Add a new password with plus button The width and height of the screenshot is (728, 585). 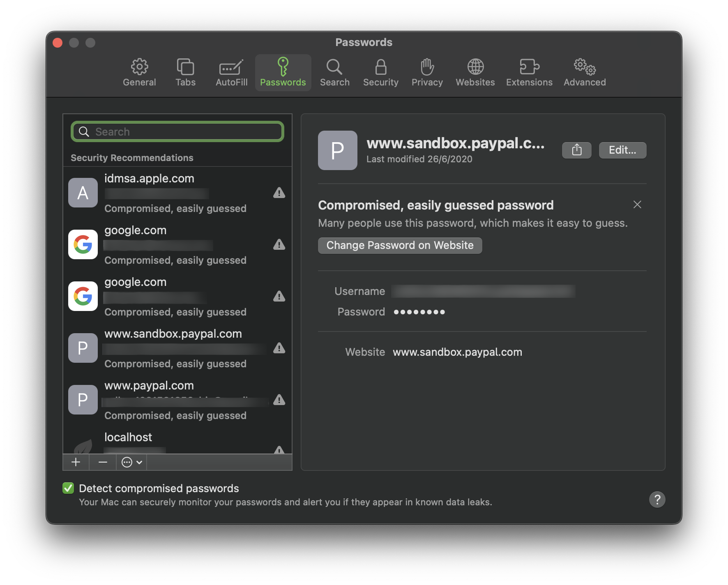tap(76, 462)
